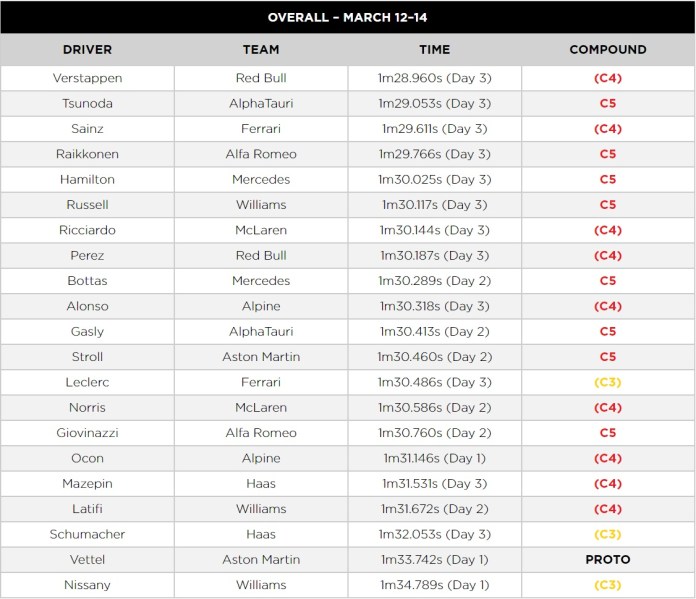This screenshot has height=599, width=696.
Task: Select Tsunoda in the driver column
Action: coord(87,103)
